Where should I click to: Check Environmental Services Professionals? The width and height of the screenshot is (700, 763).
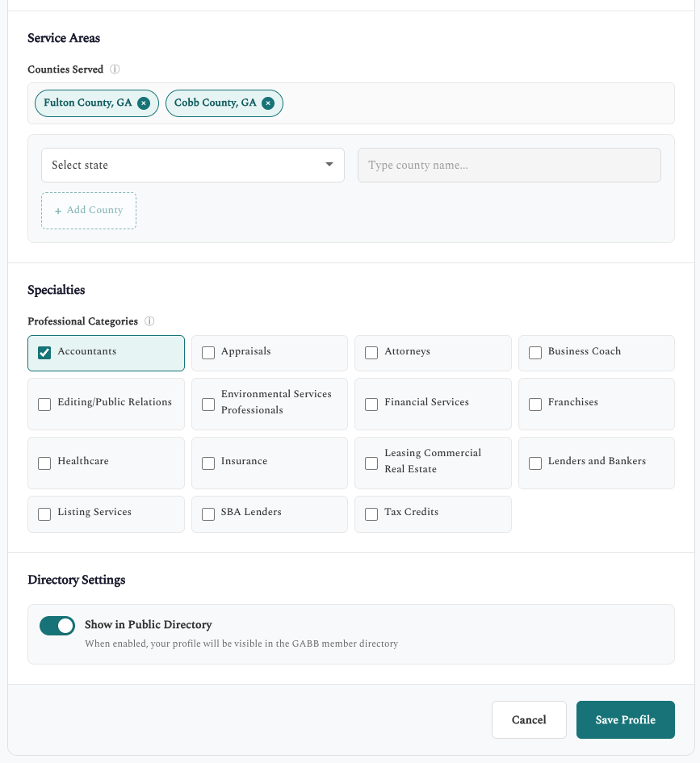208,404
